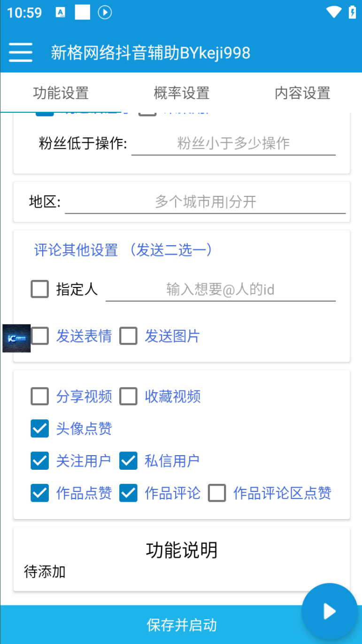Tap the keyboard language indicator icon
Screen dimensions: 362x644
[61, 13]
